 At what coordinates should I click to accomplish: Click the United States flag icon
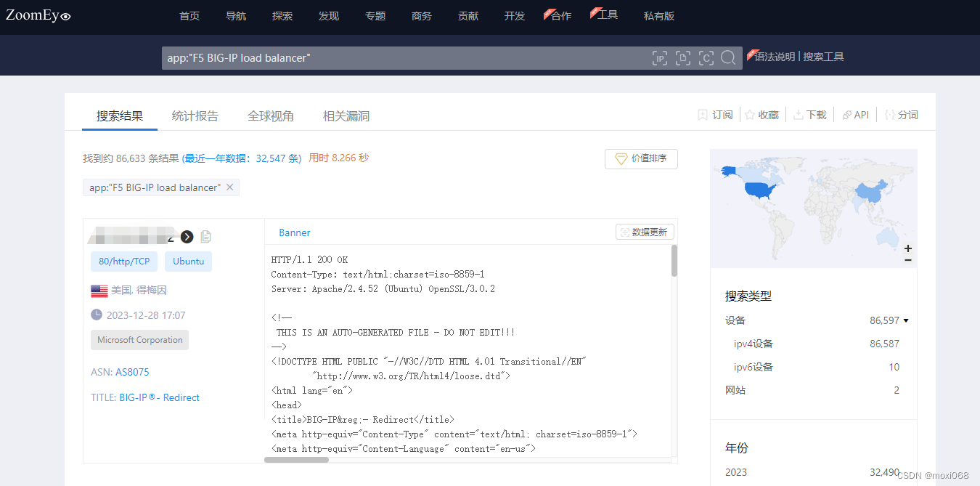click(99, 291)
